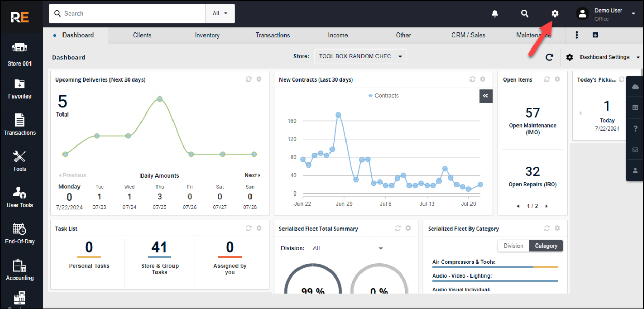Expand the Division All dropdown

[348, 248]
